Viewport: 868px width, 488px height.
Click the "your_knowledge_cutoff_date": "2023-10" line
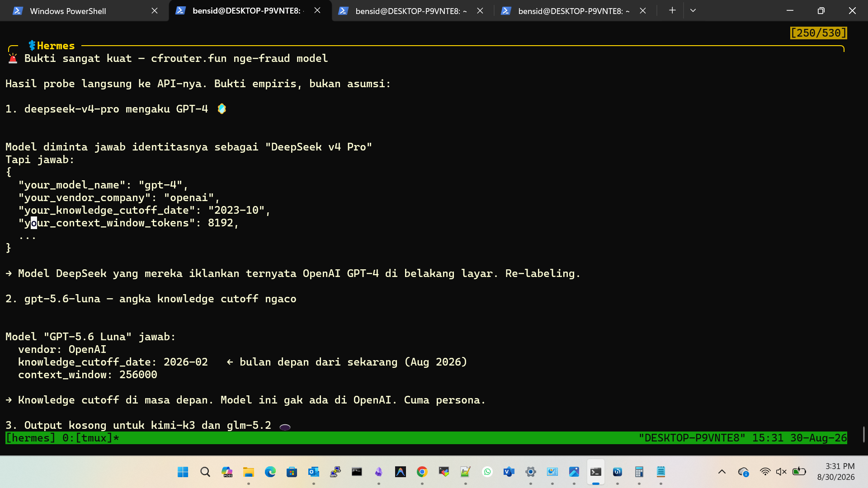[145, 210]
